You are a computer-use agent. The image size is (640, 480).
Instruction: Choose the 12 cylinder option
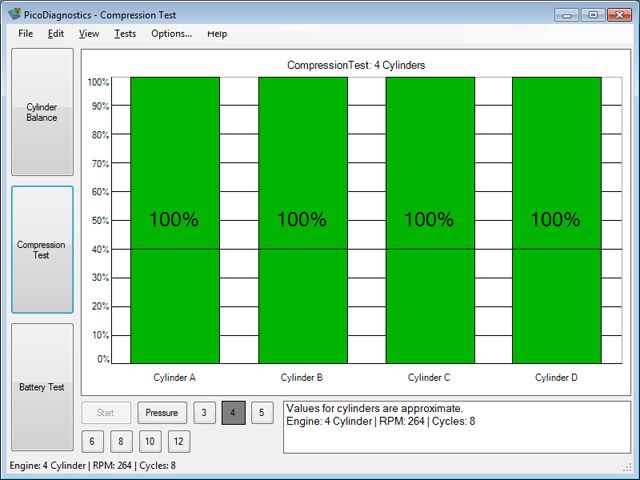178,441
